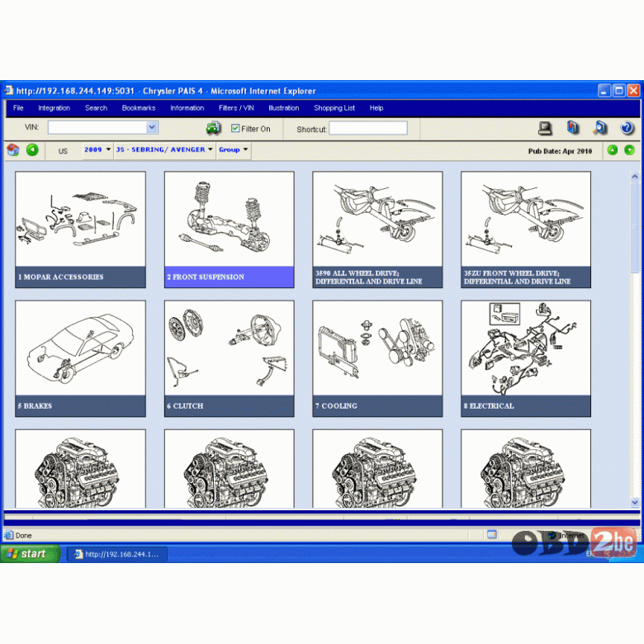
Task: Open the File menu
Action: tap(18, 108)
